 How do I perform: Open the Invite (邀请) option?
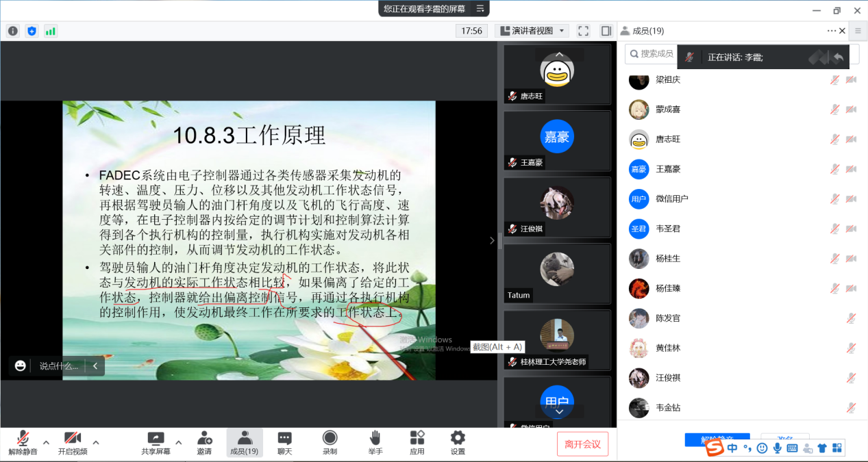point(204,443)
